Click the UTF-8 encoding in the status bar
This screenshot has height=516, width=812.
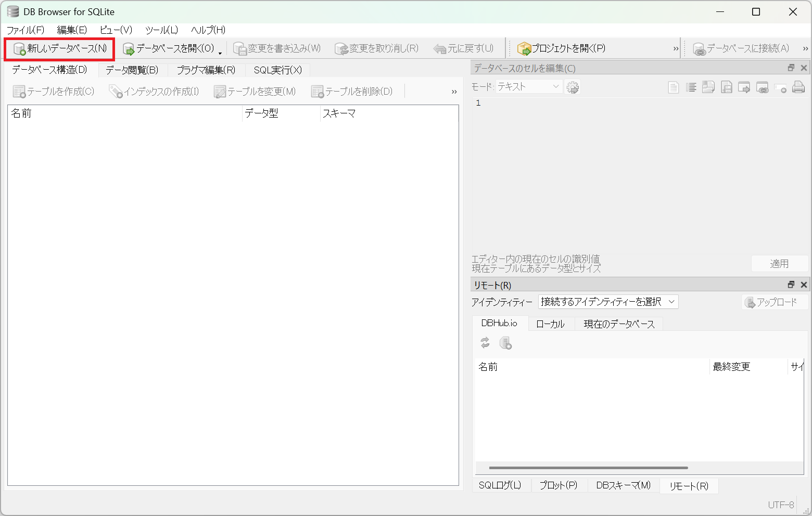coord(781,505)
